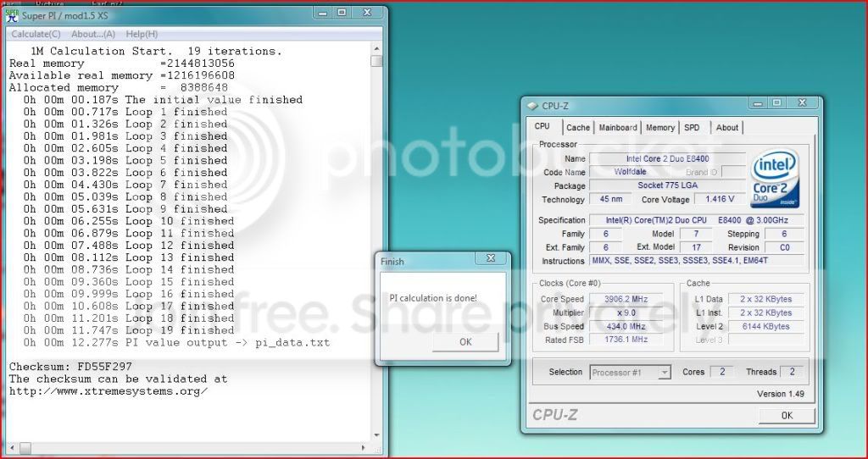Click OK button in CPU-Z window

click(x=787, y=415)
